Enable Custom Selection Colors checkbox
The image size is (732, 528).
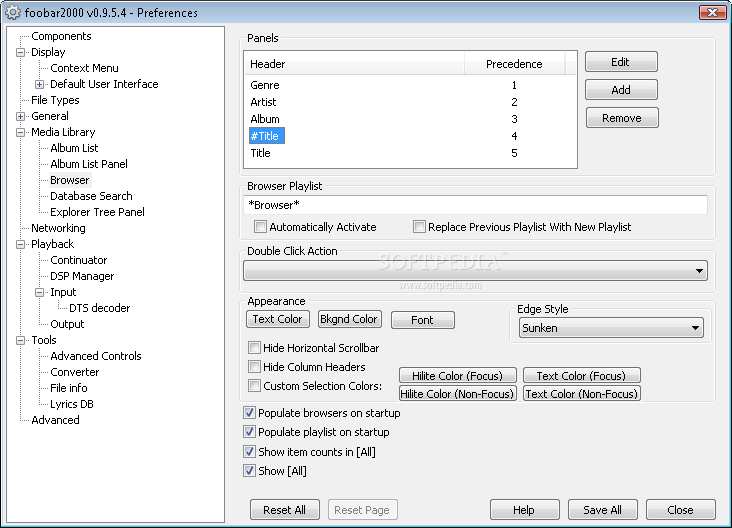(x=254, y=386)
